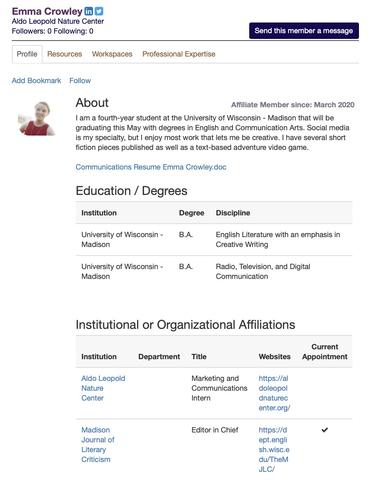
Task: Download Communications Resume Emma Crowley.doc
Action: [151, 167]
